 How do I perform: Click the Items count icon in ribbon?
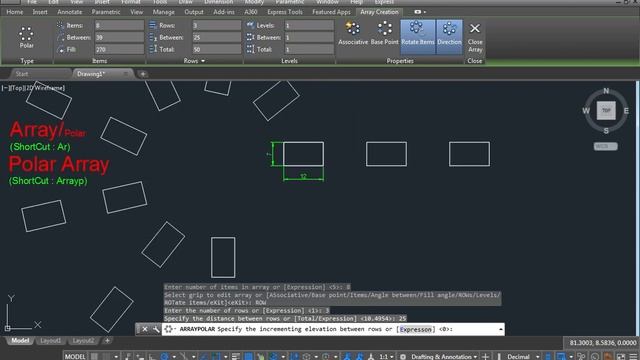point(60,25)
